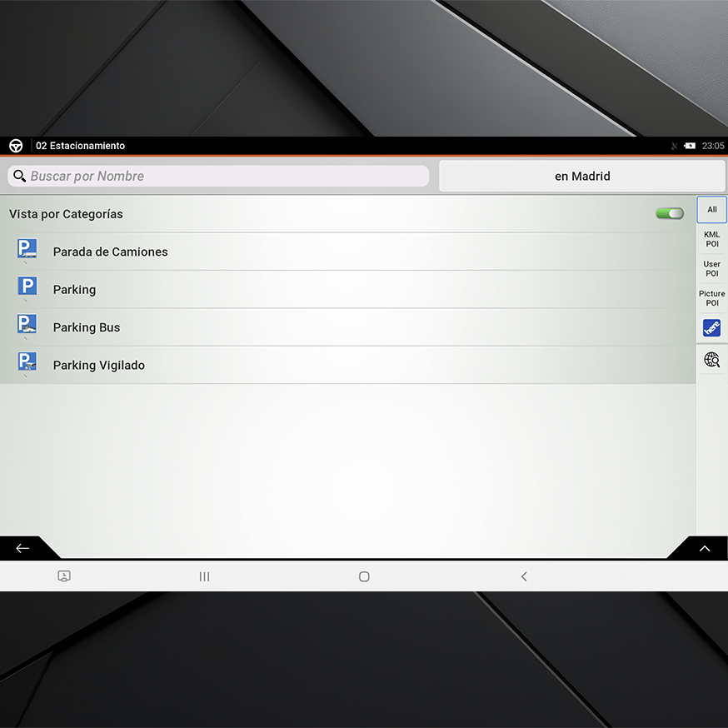Click the Parking Vigilado category icon

pyautogui.click(x=27, y=362)
